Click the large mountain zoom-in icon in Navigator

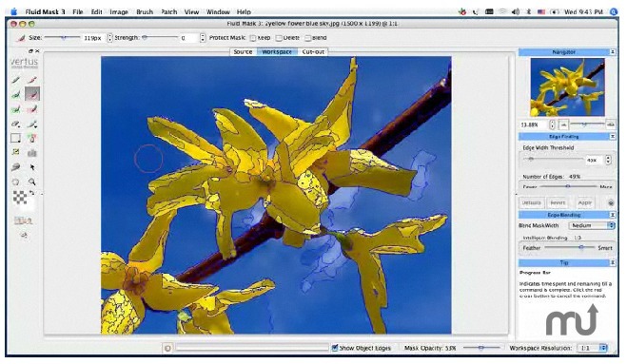(610, 125)
